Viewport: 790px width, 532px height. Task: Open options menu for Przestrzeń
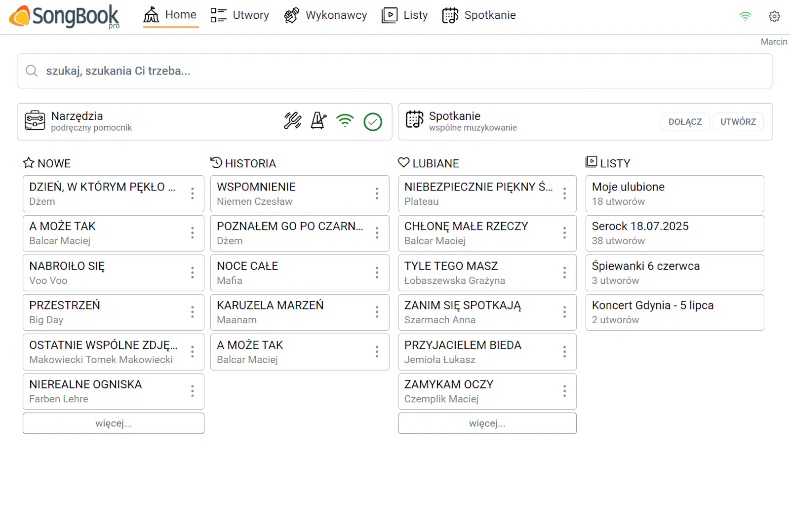coord(193,312)
